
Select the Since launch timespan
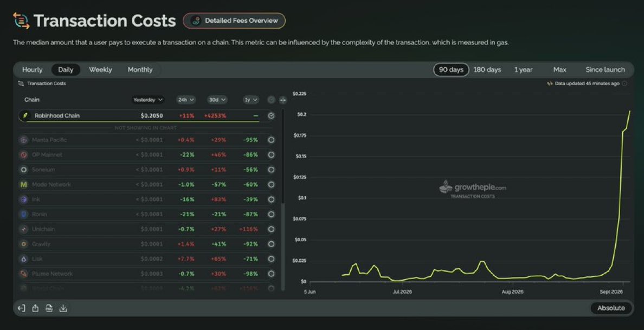click(x=605, y=70)
